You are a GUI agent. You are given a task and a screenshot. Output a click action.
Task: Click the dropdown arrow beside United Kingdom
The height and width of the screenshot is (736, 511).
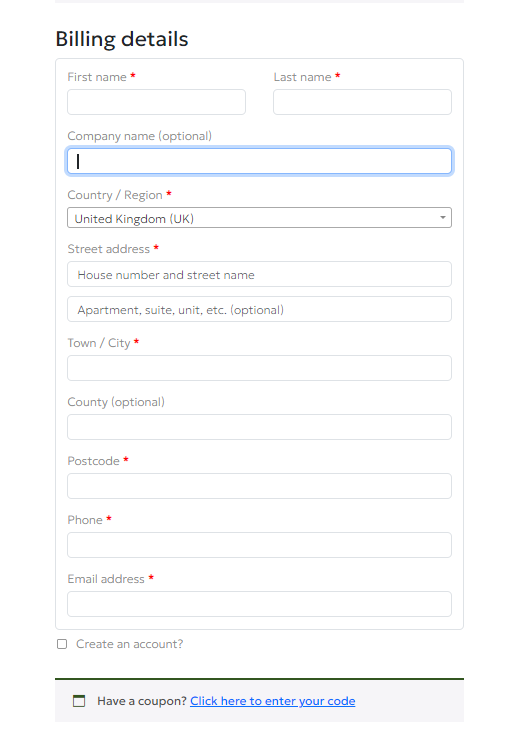pos(442,218)
